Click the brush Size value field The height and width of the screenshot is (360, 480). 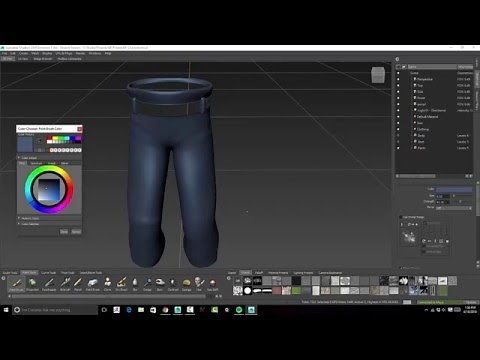tap(443, 196)
